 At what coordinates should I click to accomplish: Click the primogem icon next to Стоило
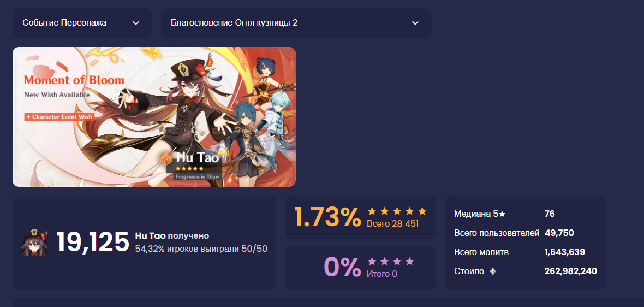pyautogui.click(x=492, y=271)
